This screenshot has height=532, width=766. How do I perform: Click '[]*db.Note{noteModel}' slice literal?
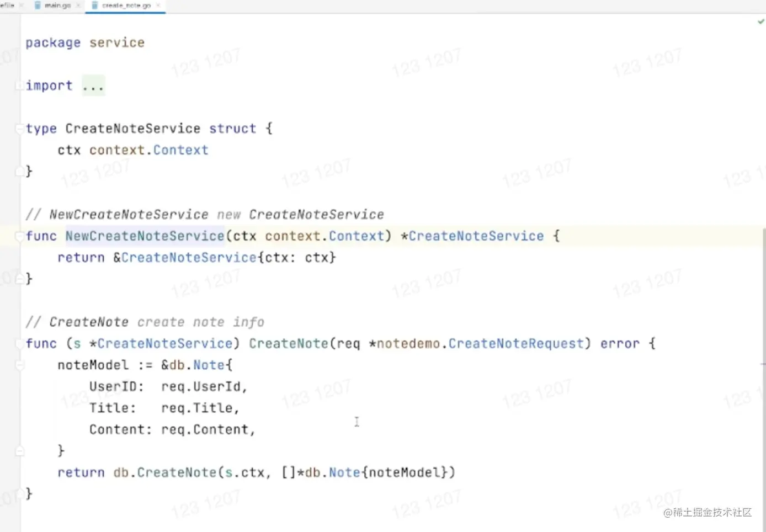click(364, 473)
